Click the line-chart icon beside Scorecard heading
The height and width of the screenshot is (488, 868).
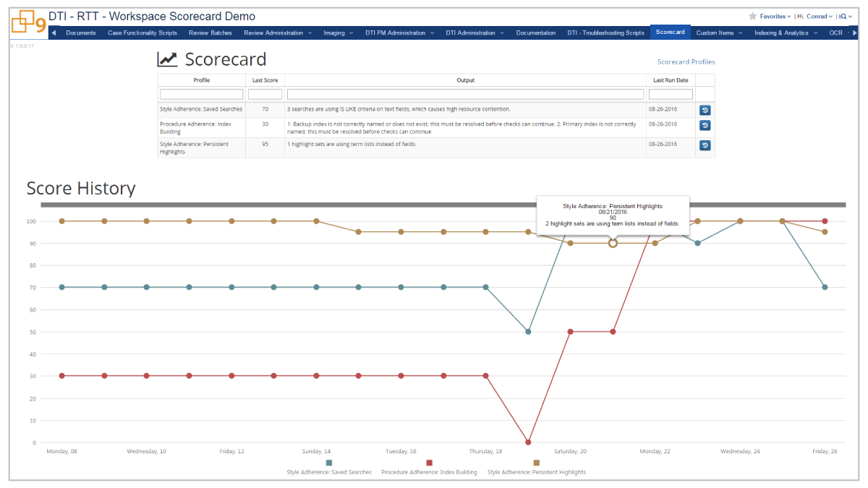coord(167,59)
